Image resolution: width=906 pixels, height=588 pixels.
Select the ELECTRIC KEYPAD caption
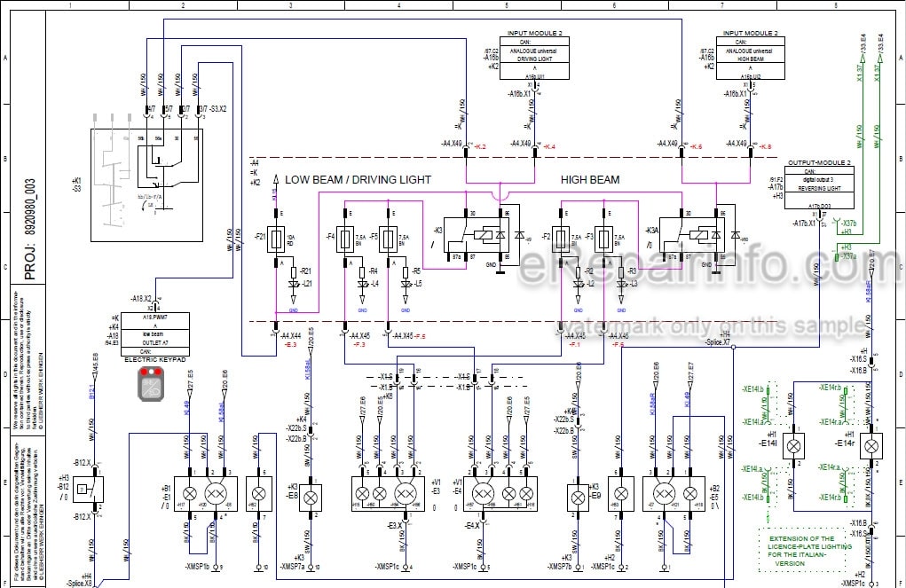[155, 359]
